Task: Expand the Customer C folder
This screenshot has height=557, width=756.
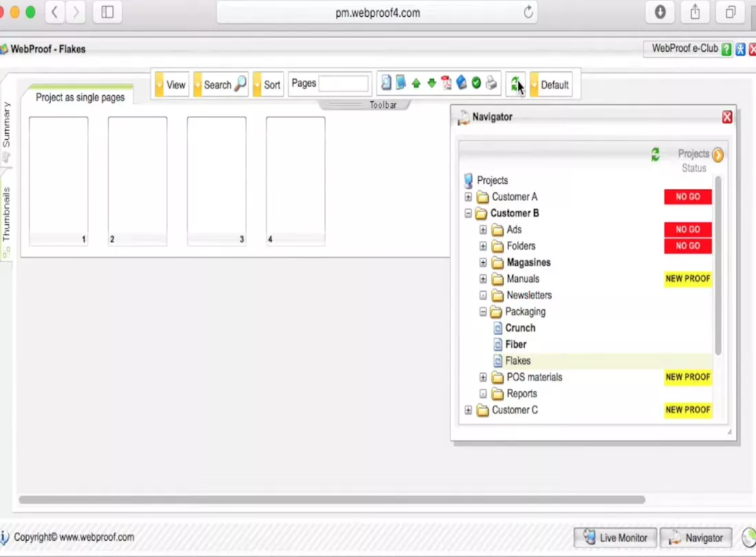Action: tap(467, 410)
